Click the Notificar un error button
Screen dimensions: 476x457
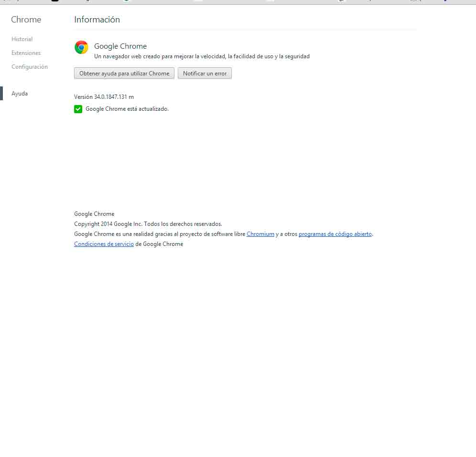coord(205,74)
